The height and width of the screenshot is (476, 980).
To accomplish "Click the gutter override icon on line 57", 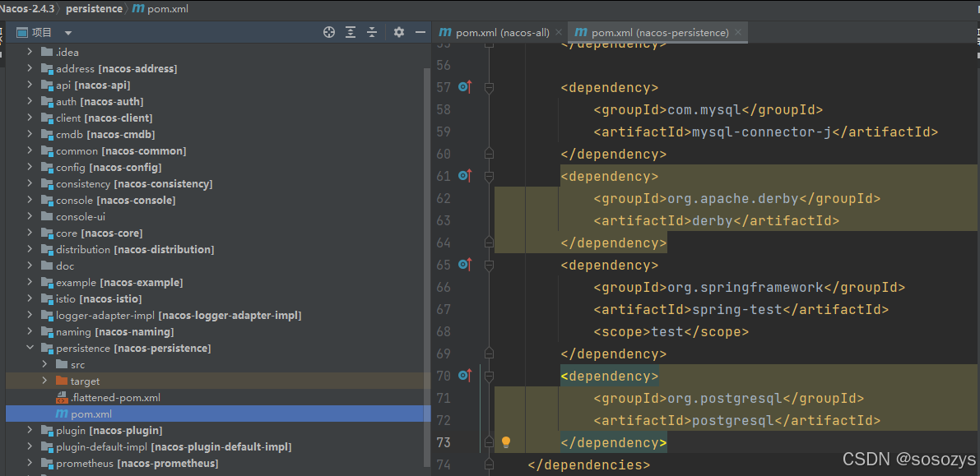I will coord(464,87).
